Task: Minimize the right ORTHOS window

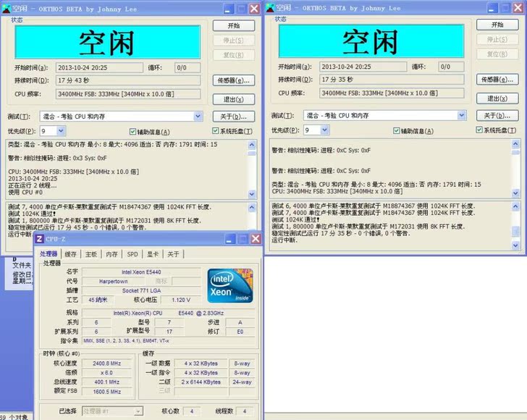Action: pos(492,9)
